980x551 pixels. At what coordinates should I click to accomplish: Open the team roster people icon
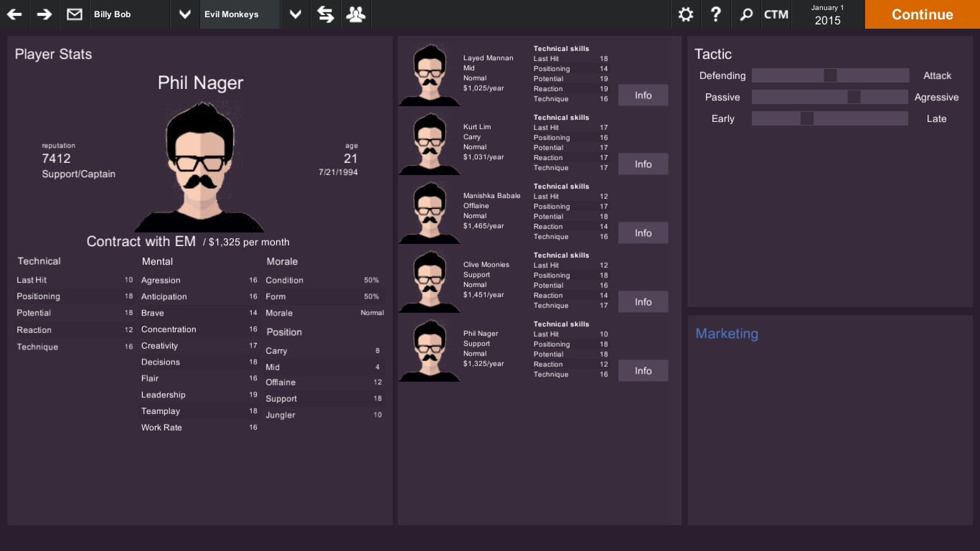(x=355, y=14)
